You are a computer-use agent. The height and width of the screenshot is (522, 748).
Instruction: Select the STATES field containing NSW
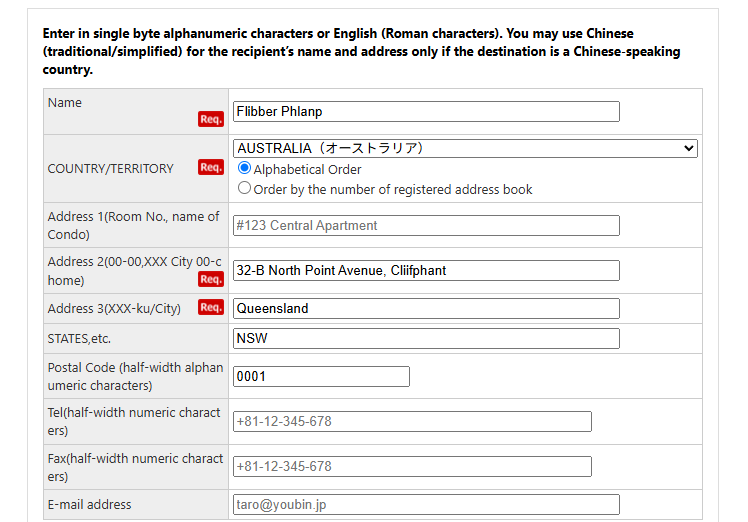(426, 339)
